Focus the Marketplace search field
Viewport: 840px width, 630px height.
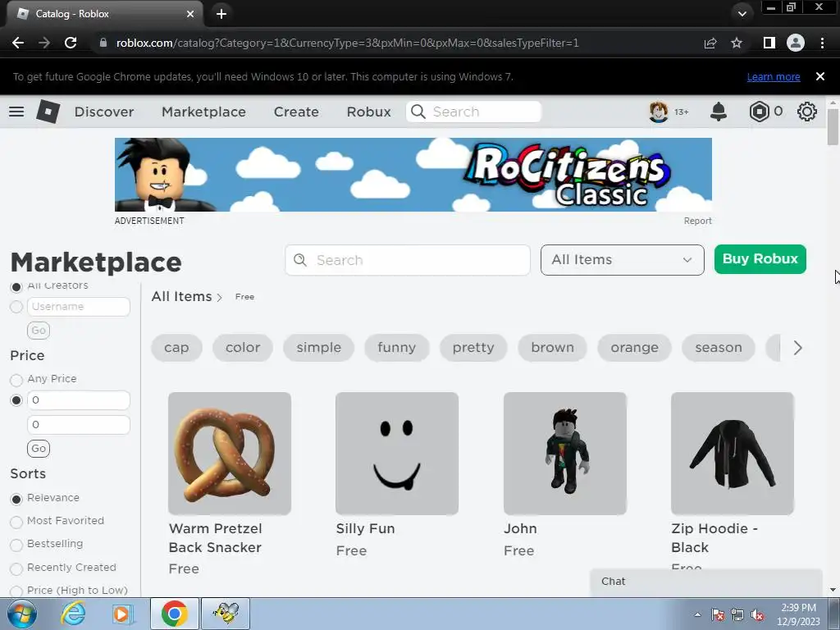pos(408,260)
